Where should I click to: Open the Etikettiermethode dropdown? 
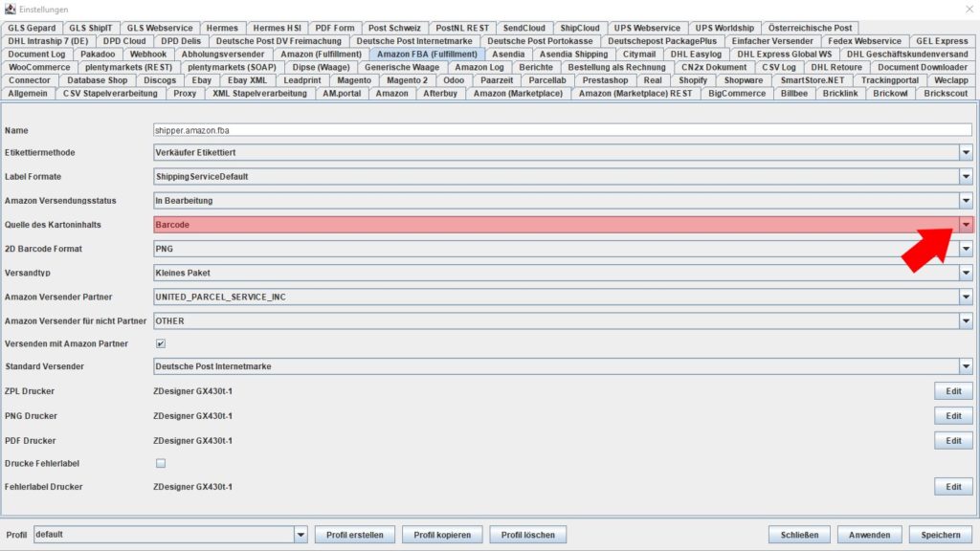(966, 152)
